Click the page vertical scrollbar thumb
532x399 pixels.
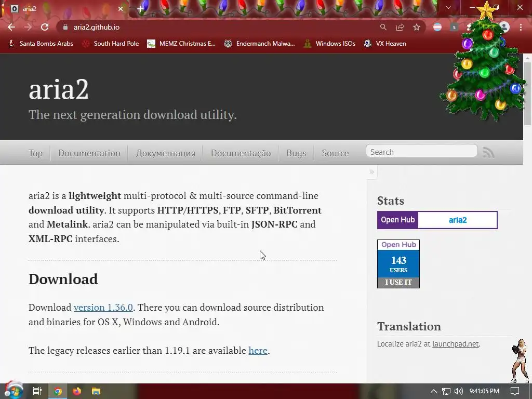click(528, 94)
